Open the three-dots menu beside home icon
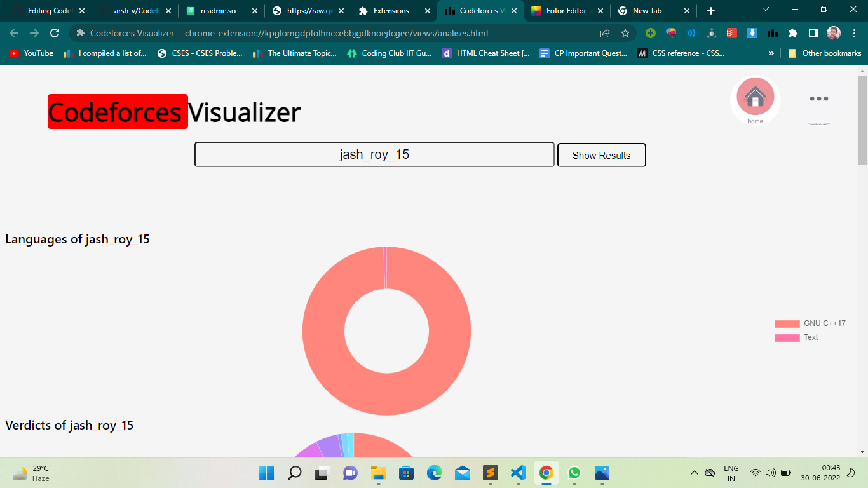868x488 pixels. pyautogui.click(x=818, y=98)
